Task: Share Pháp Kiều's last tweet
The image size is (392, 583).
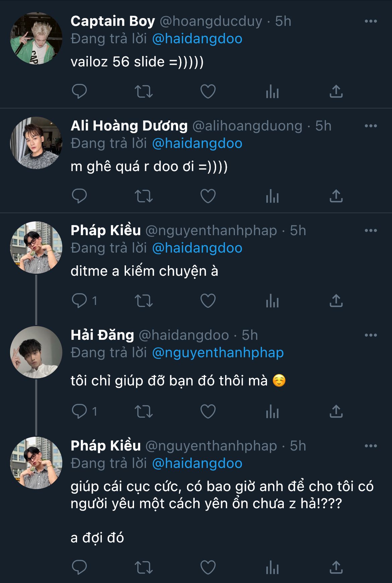Action: point(336,568)
